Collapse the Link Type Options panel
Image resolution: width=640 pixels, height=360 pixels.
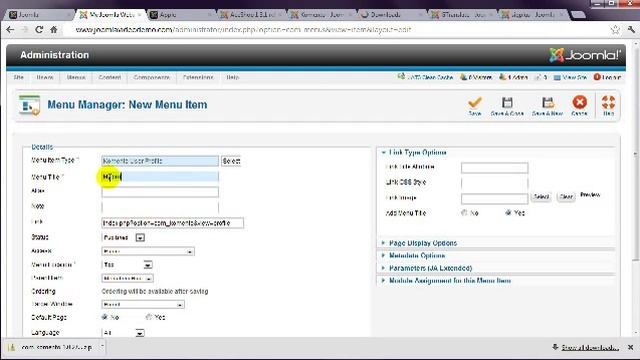coord(418,152)
